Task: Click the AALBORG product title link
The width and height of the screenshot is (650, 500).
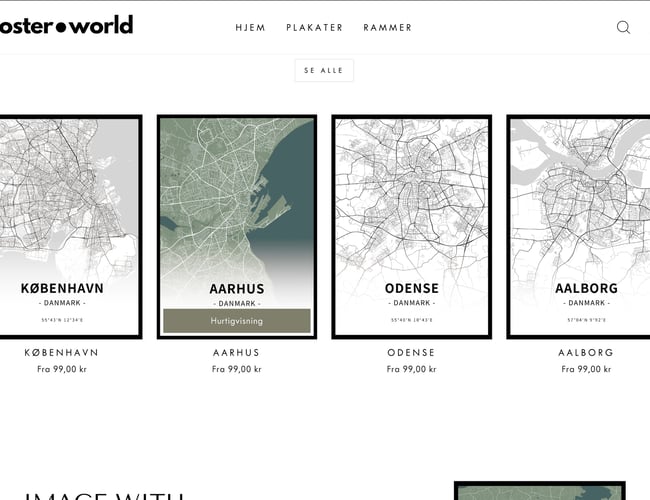Action: pyautogui.click(x=585, y=353)
